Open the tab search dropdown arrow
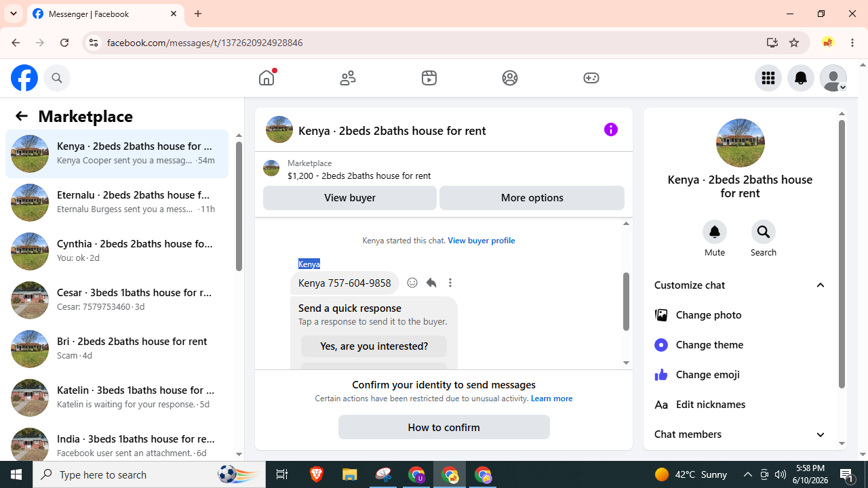This screenshot has width=868, height=488. [14, 14]
